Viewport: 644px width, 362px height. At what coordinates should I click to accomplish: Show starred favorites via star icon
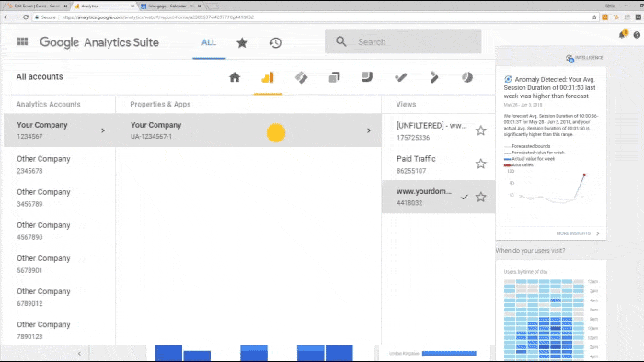pyautogui.click(x=242, y=42)
